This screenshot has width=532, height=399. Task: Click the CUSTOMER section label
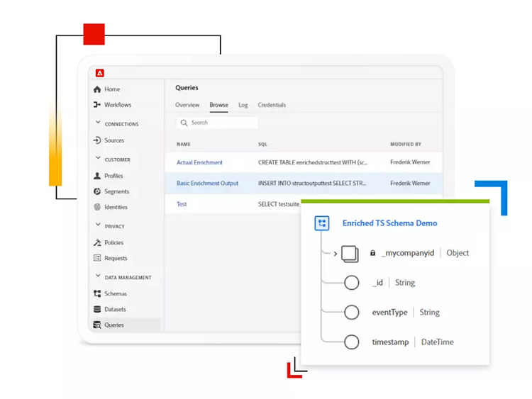click(117, 159)
